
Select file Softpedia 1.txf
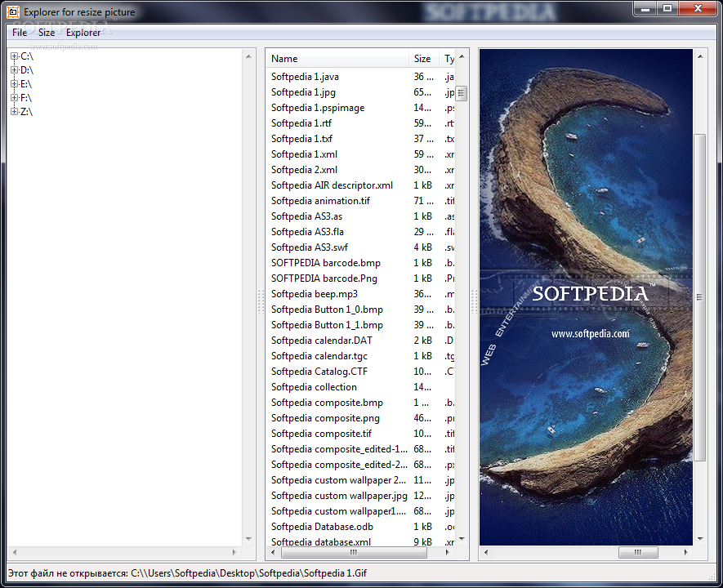pos(301,139)
